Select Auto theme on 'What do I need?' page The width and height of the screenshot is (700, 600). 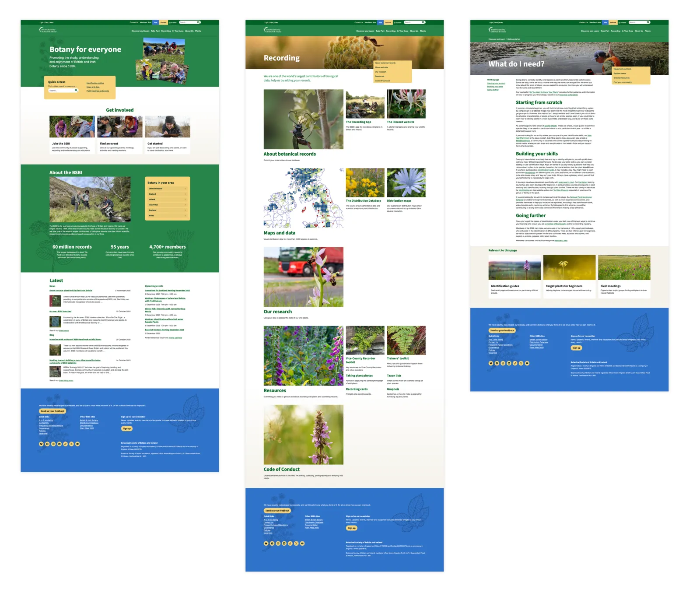[x=501, y=22]
